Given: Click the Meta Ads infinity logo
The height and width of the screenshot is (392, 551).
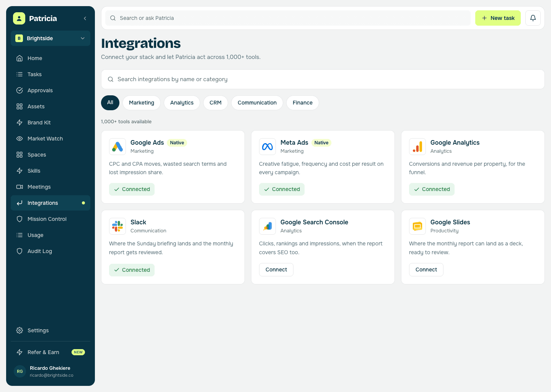Looking at the screenshot, I should pos(267,147).
